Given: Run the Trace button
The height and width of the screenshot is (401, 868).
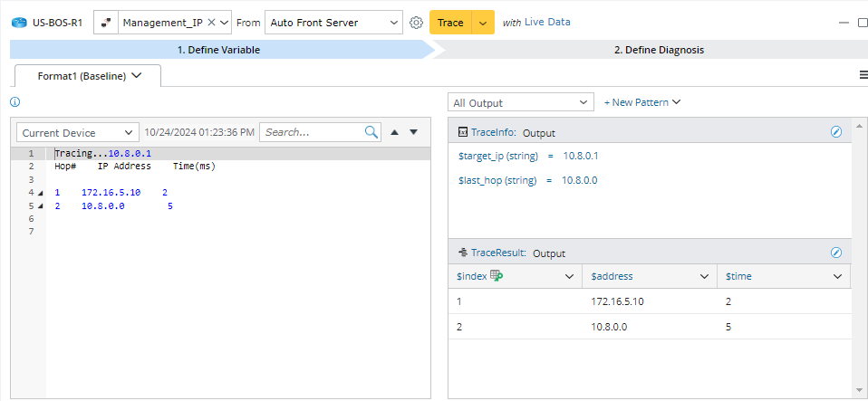Looking at the screenshot, I should [450, 23].
